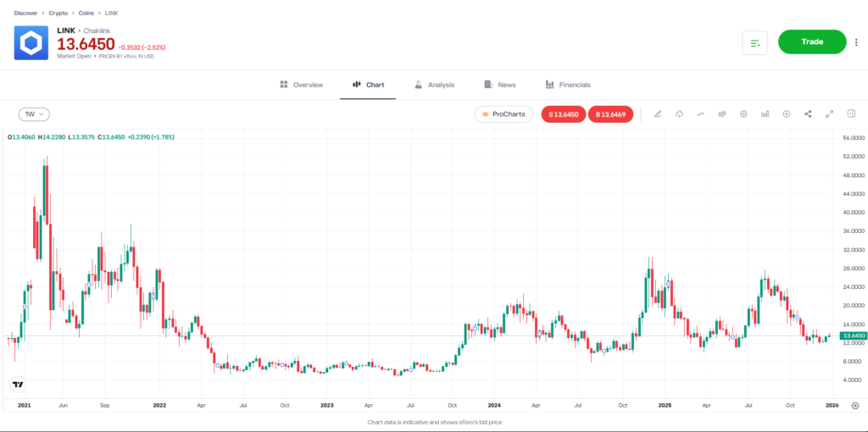Open the indicators bar-chart icon
The width and height of the screenshot is (868, 432).
765,114
